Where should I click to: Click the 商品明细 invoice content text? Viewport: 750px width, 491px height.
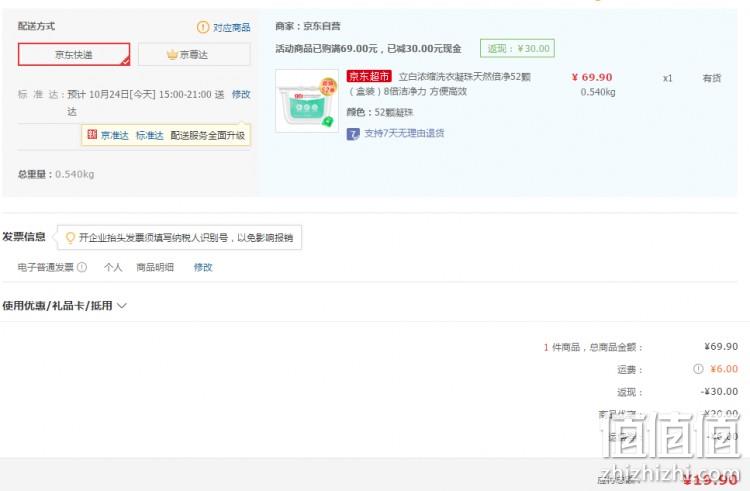coord(155,267)
